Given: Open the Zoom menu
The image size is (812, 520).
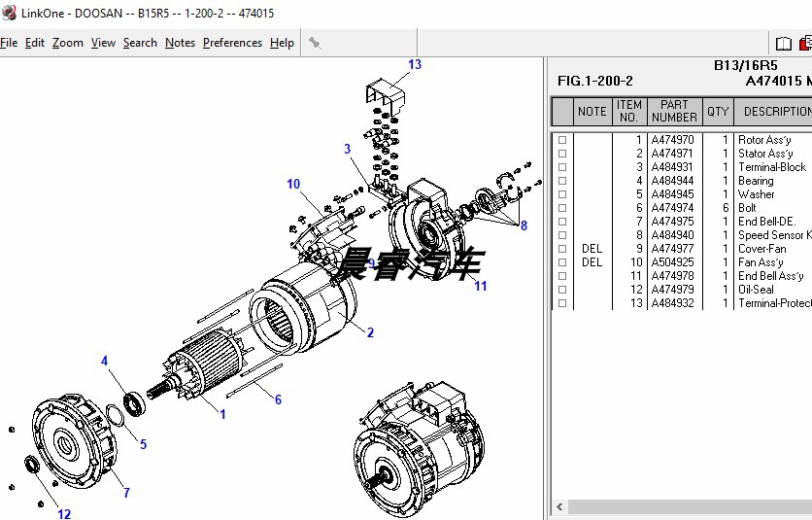Looking at the screenshot, I should coord(68,43).
